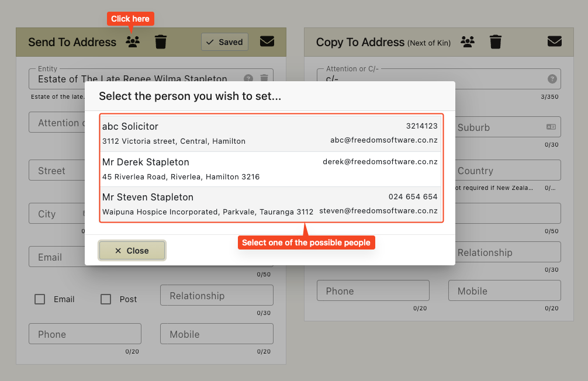Image resolution: width=588 pixels, height=381 pixels.
Task: Click Relationship field in Copy To Address
Action: coord(508,252)
